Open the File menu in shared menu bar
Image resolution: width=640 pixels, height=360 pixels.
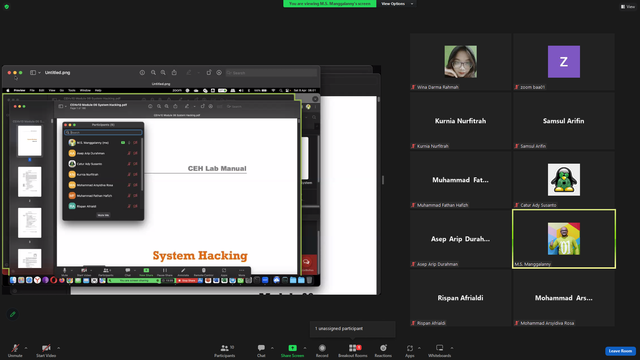[x=32, y=90]
